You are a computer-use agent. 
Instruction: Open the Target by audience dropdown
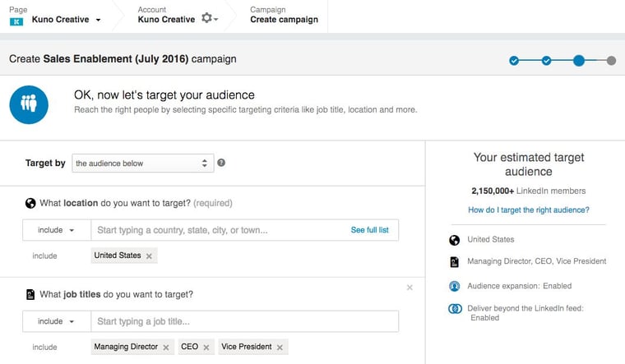coord(143,163)
